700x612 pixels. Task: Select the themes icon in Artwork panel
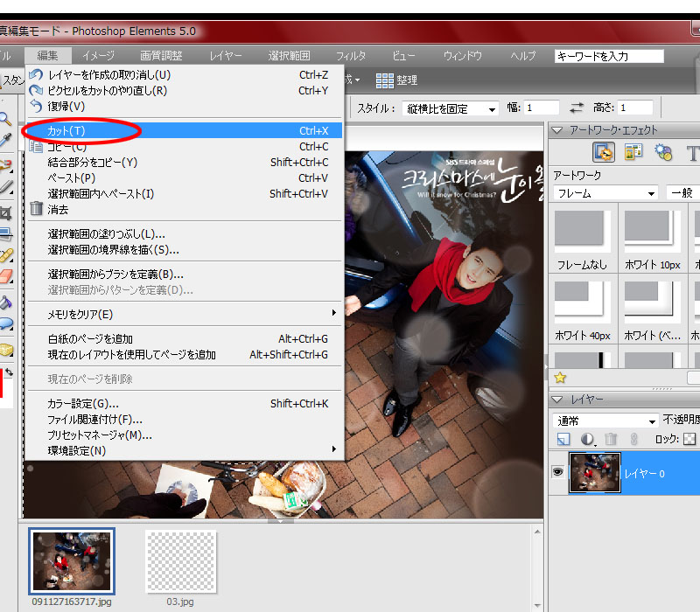(633, 152)
